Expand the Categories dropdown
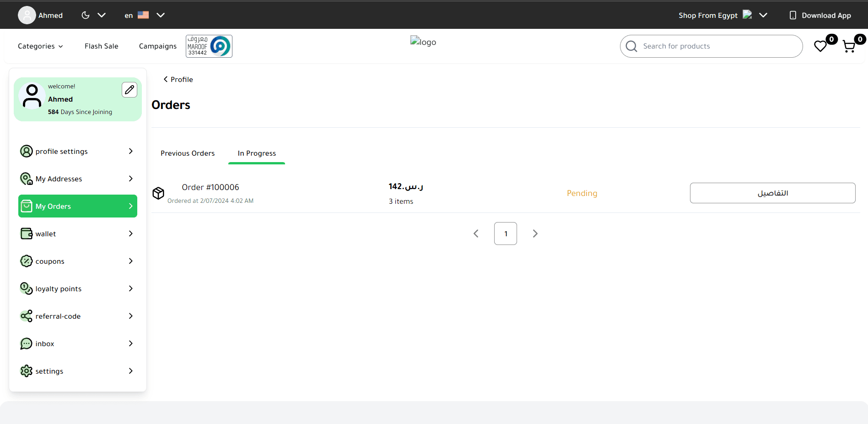This screenshot has height=424, width=868. tap(40, 46)
